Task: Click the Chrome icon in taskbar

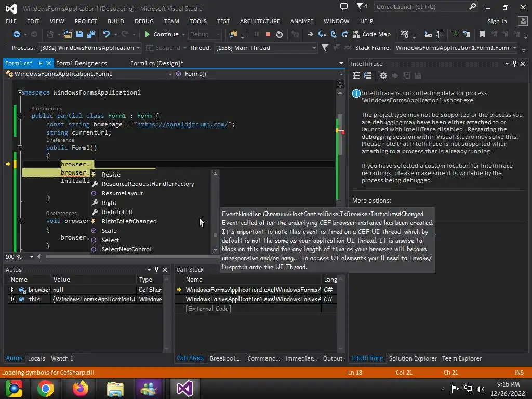Action: [46, 389]
